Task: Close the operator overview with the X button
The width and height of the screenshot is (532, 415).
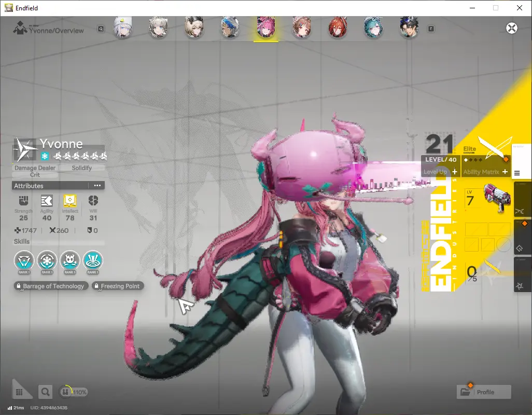Action: 512,28
